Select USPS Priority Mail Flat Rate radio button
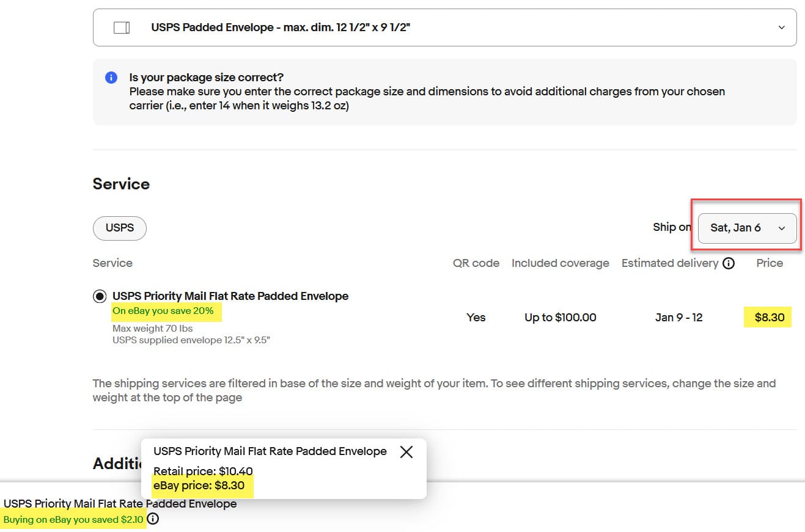 click(99, 296)
